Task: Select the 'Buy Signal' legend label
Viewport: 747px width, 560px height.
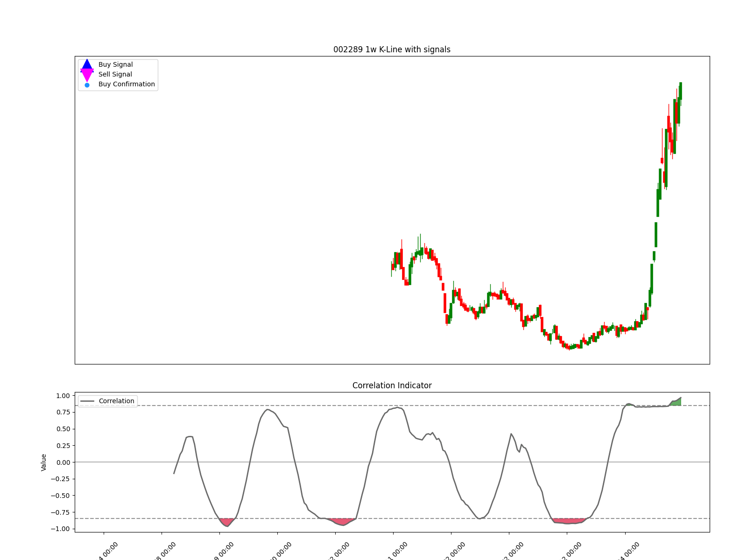Action: 115,64
